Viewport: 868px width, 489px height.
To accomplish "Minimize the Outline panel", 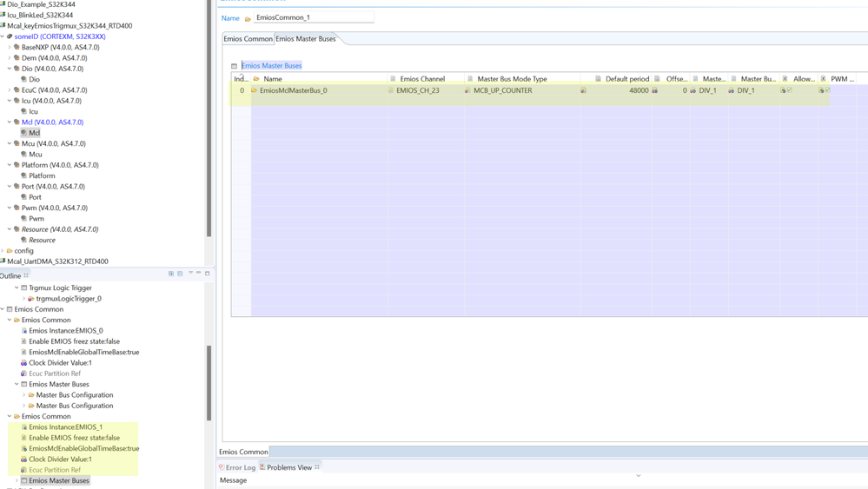I will [x=199, y=273].
